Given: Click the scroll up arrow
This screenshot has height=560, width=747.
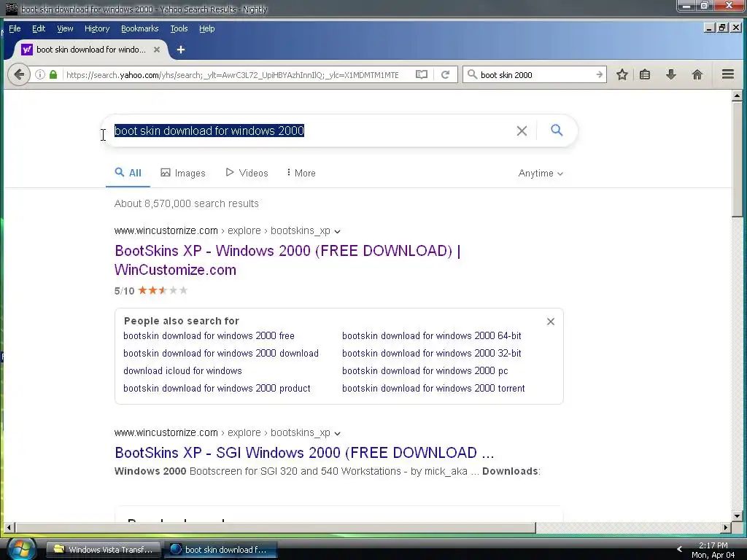Looking at the screenshot, I should [x=737, y=96].
